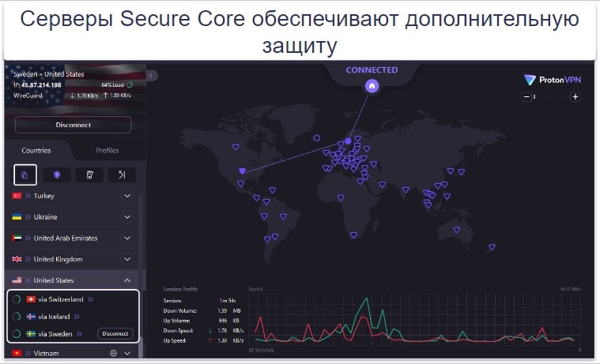The image size is (600, 364).
Task: Click the Up Volume value row
Action: [203, 321]
